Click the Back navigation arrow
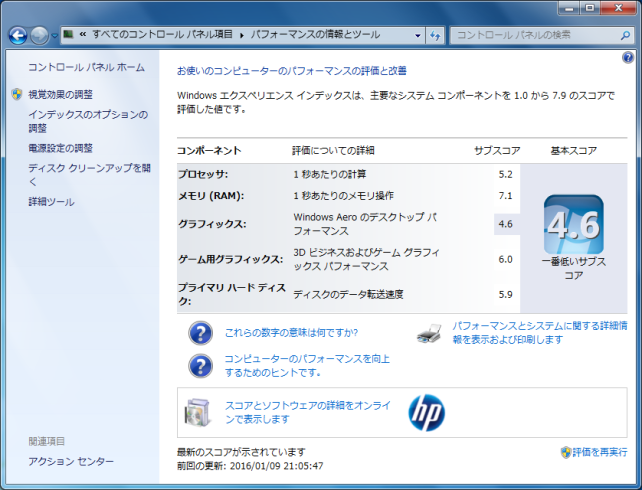This screenshot has width=642, height=490. (18, 36)
